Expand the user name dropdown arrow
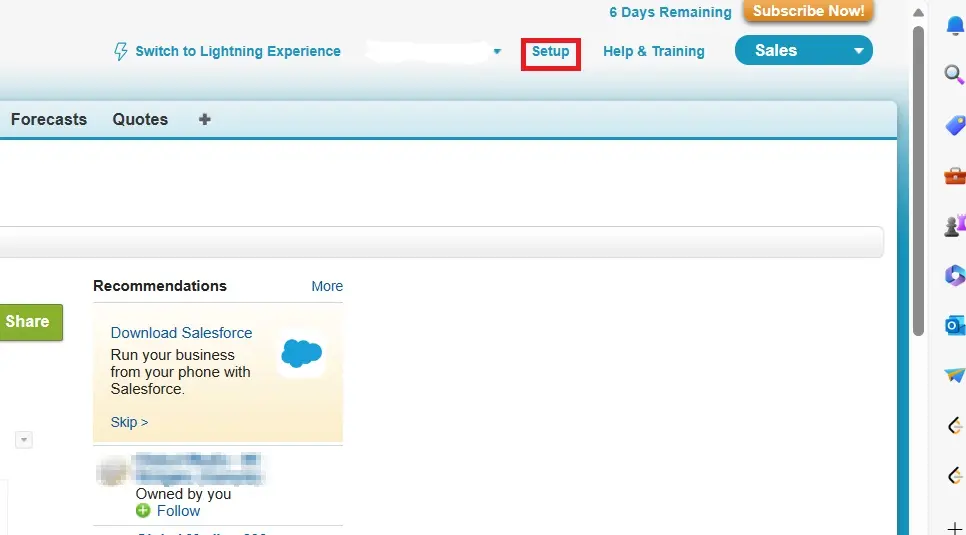966x535 pixels. (497, 51)
